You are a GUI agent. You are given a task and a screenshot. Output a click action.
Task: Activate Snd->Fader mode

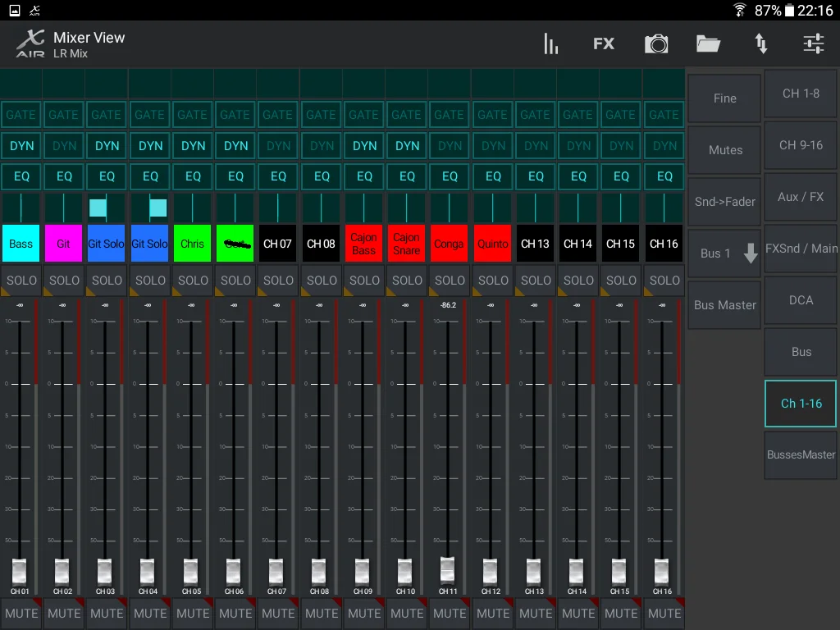724,202
